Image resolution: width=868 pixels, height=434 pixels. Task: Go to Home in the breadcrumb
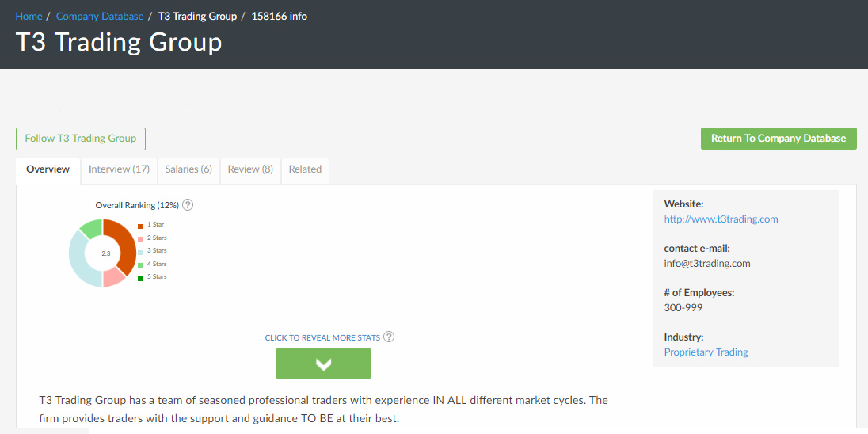click(29, 16)
